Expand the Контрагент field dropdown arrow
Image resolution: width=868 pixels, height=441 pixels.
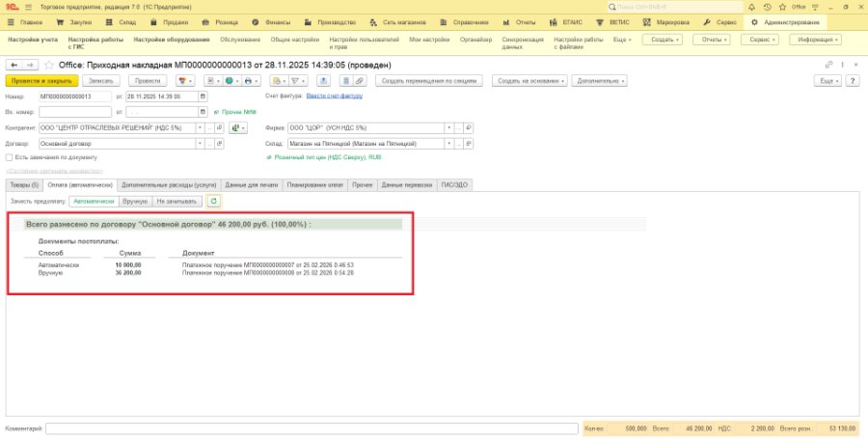click(200, 128)
